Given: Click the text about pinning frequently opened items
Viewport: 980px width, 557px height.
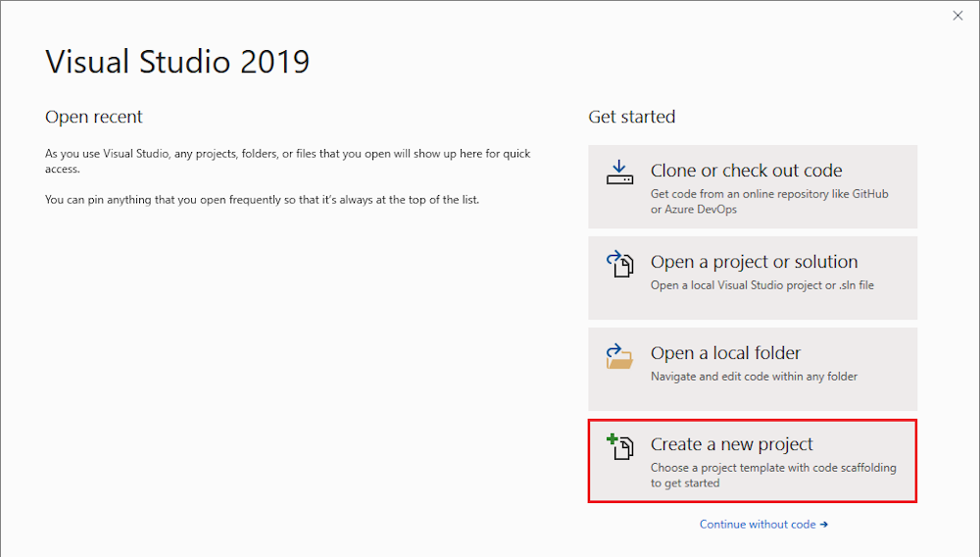Looking at the screenshot, I should point(262,200).
